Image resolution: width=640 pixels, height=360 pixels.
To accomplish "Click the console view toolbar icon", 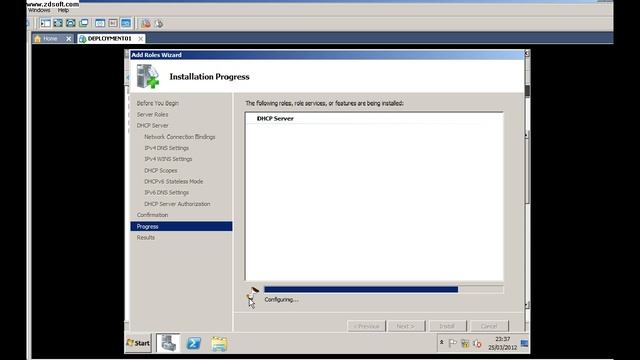I will click(x=100, y=23).
